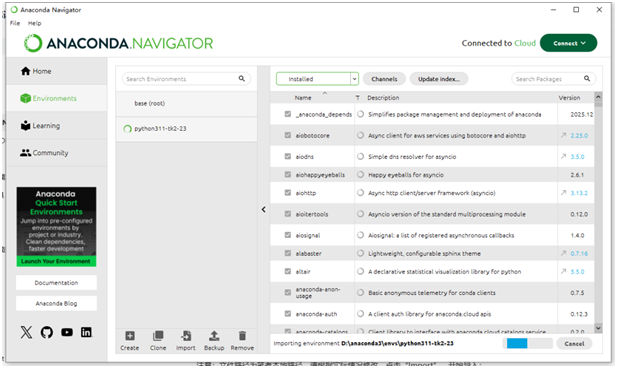The image size is (617, 368).
Task: Click the Description column header
Action: [x=383, y=98]
